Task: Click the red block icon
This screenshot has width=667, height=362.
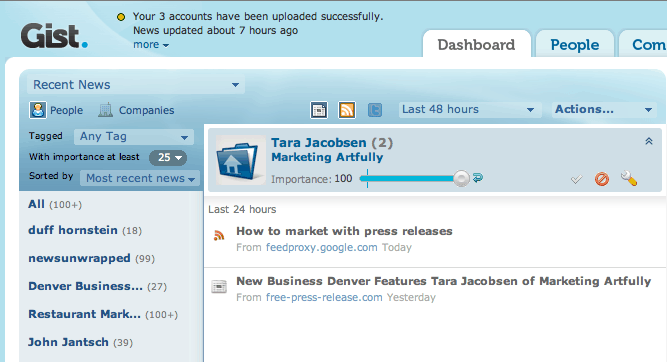Action: 602,179
